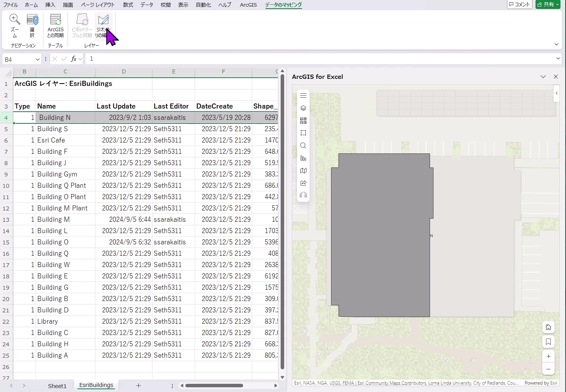This screenshot has width=566, height=392.
Task: Open the ArcGIS user profile icon
Action: pos(303,196)
